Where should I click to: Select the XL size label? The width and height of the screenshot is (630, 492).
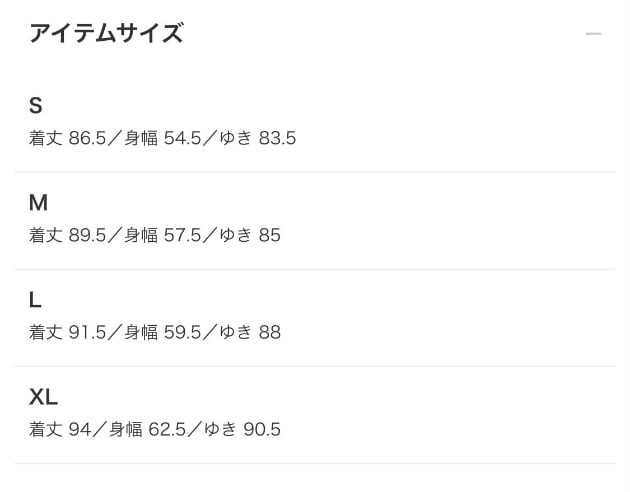click(x=43, y=397)
